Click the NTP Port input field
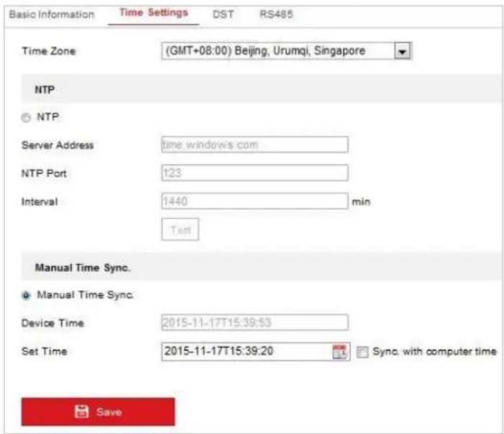 [255, 173]
